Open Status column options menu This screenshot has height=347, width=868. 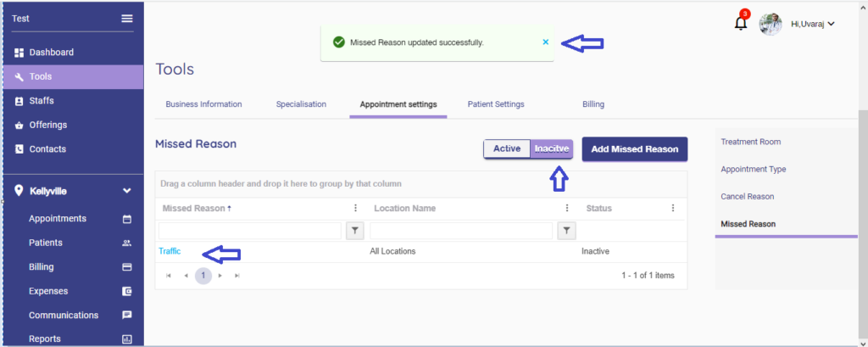672,208
